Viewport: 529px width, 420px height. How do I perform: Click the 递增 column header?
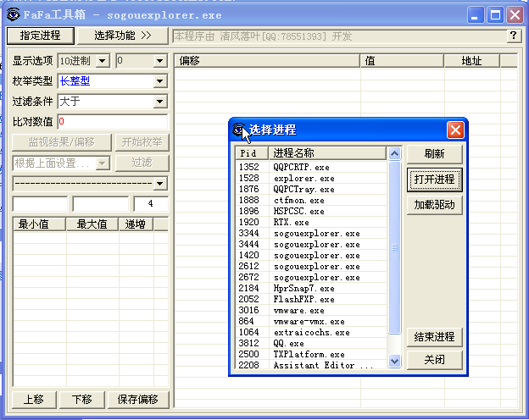click(136, 224)
